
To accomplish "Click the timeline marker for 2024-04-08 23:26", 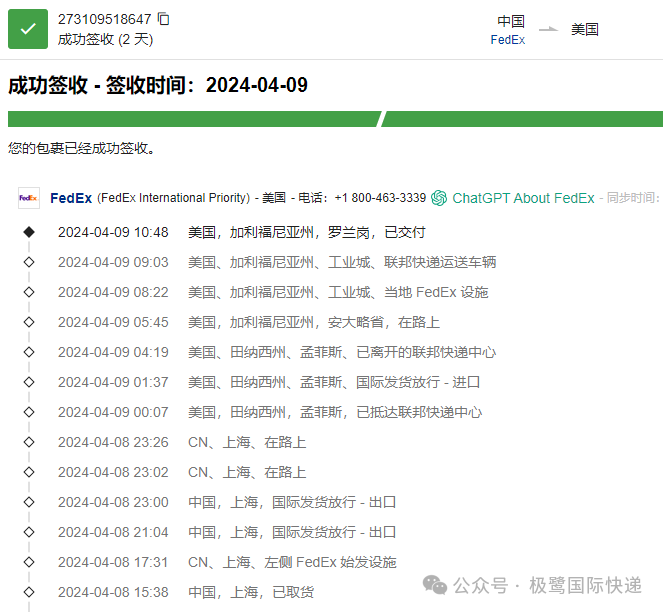I will [29, 442].
